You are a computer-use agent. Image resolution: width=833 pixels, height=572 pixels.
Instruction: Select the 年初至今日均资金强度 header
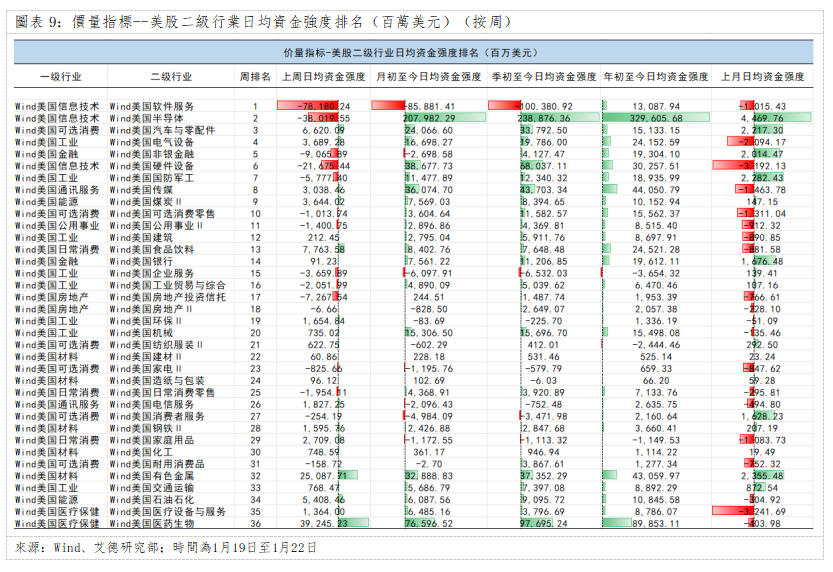(655, 76)
